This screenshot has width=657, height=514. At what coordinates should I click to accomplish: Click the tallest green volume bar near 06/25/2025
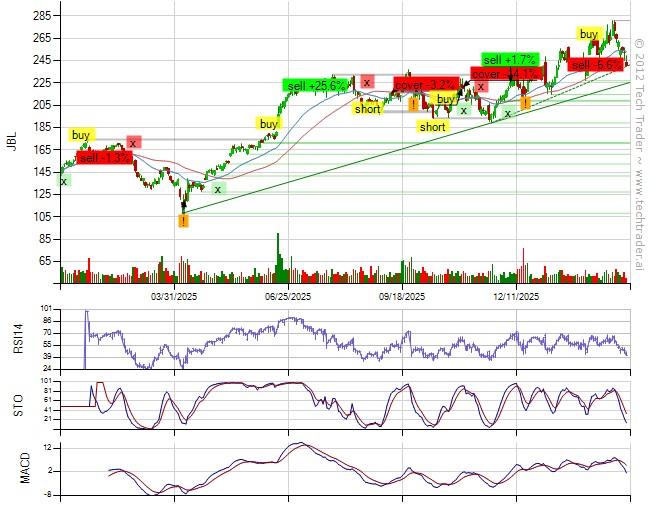[x=278, y=258]
